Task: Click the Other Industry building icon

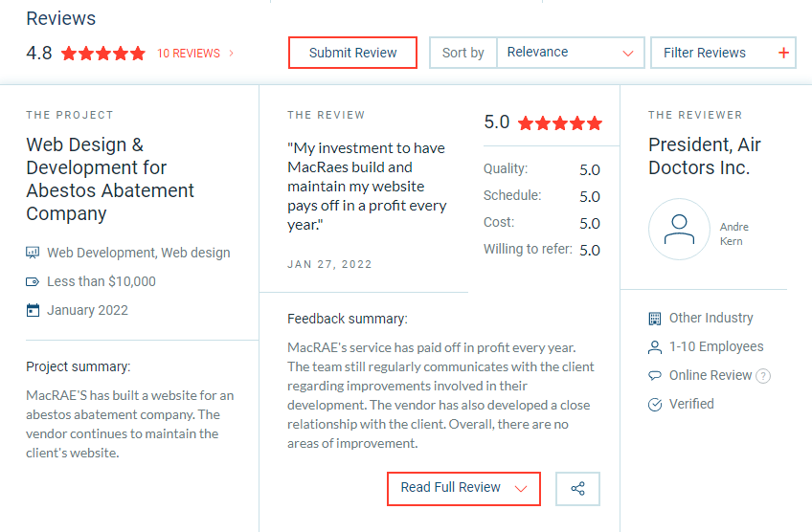Action: click(655, 319)
